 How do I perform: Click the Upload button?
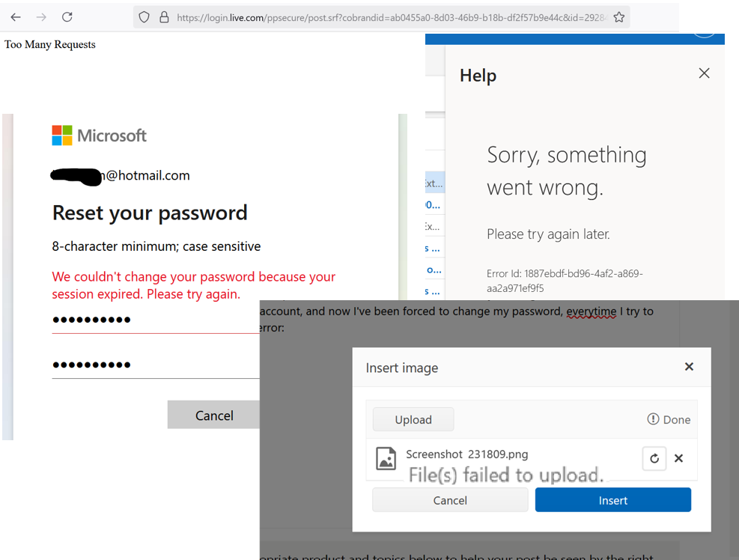[x=413, y=419]
